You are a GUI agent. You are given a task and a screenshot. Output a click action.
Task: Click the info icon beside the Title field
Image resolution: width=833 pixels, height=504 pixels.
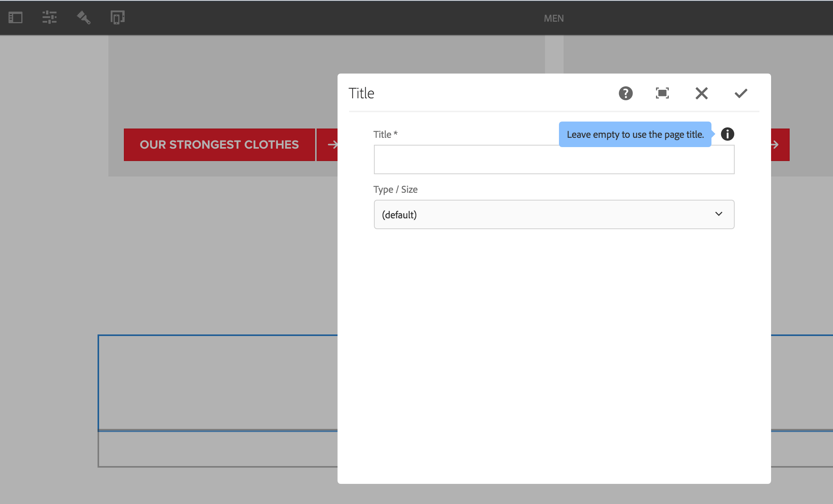(x=728, y=134)
